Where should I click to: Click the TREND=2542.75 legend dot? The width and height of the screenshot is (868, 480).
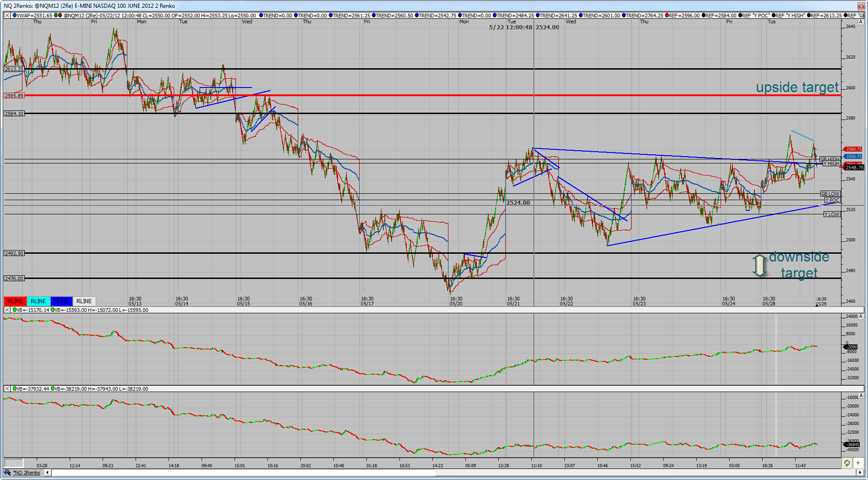tap(417, 16)
